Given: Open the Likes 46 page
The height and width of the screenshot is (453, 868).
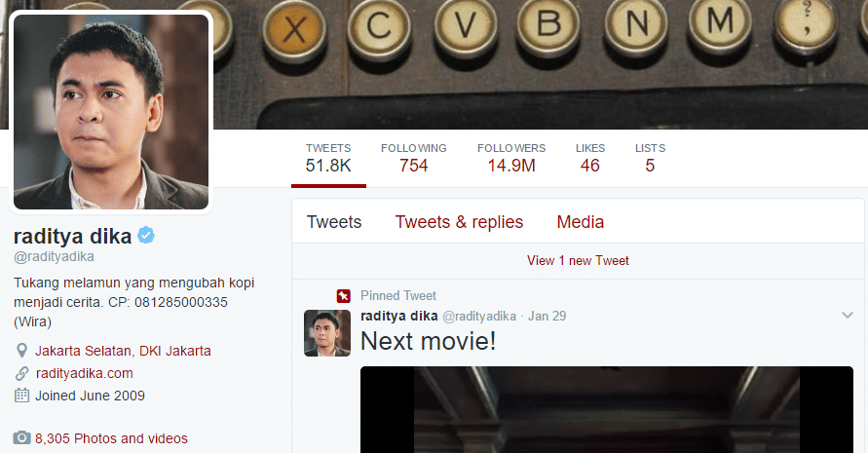Looking at the screenshot, I should click(x=590, y=158).
